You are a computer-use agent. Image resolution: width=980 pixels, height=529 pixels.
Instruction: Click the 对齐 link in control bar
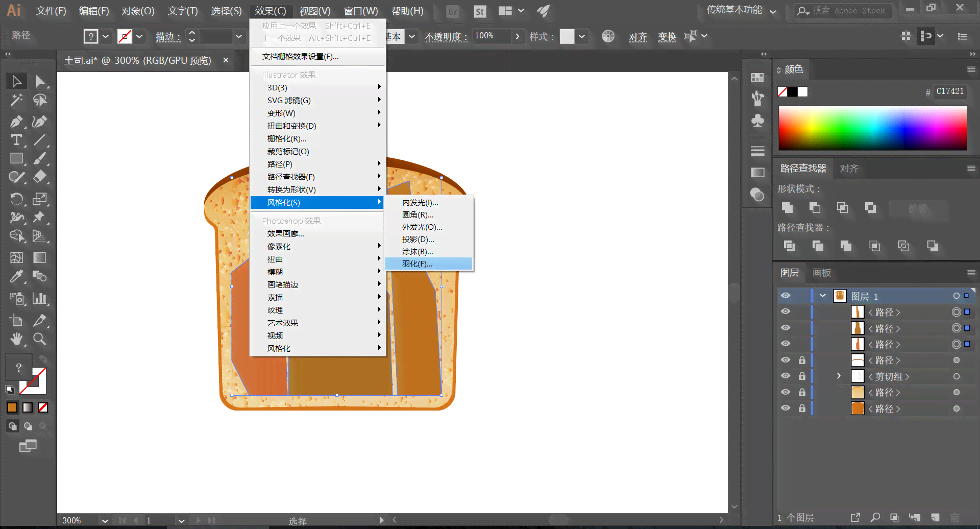(x=638, y=37)
